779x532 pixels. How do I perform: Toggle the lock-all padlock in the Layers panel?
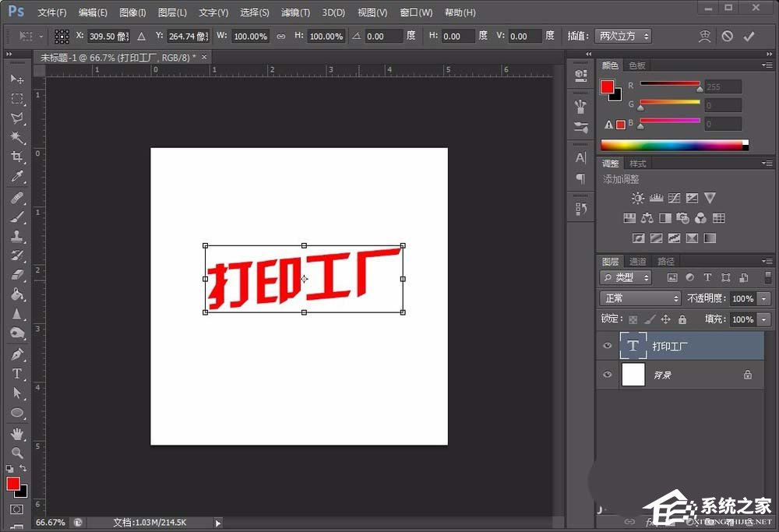[x=682, y=319]
